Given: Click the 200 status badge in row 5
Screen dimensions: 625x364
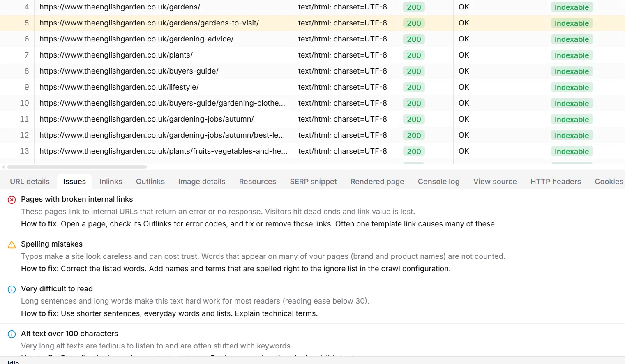Looking at the screenshot, I should [414, 23].
